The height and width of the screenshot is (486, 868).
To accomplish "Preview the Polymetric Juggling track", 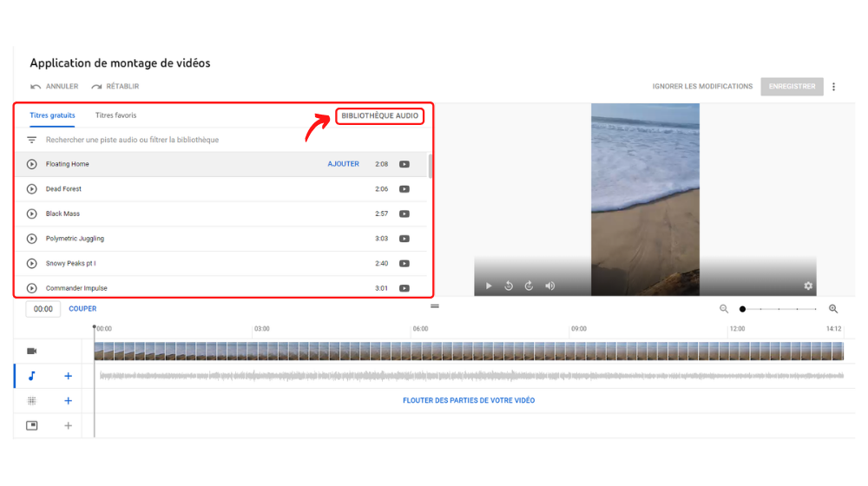I will (x=31, y=239).
